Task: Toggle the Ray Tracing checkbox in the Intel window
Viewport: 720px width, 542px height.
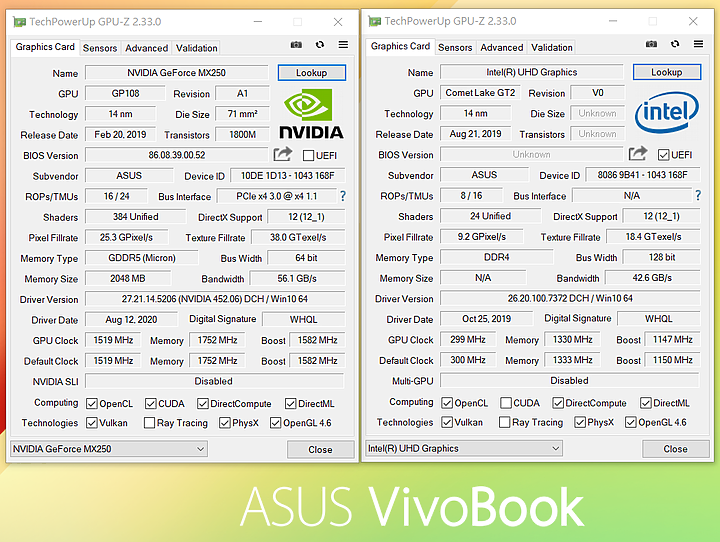Action: 505,422
